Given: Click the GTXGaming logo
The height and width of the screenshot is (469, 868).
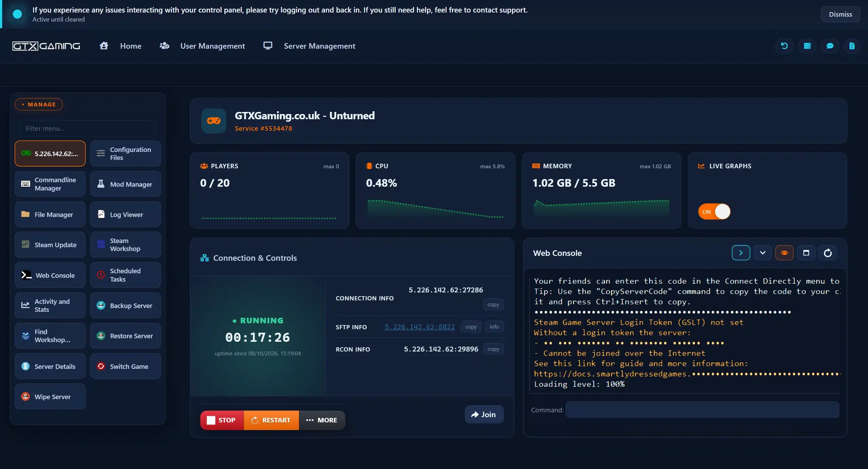Looking at the screenshot, I should 46,46.
